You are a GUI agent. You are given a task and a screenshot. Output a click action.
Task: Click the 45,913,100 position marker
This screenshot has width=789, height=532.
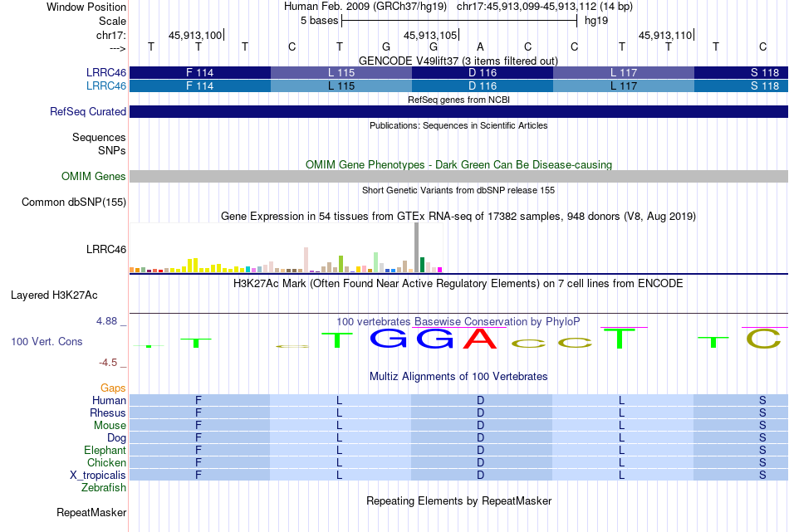point(194,35)
